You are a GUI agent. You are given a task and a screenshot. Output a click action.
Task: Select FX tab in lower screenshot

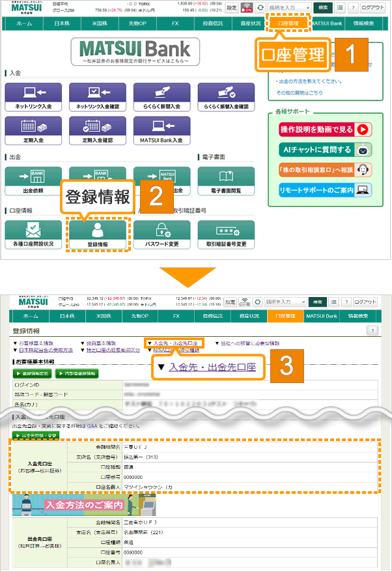tap(176, 316)
